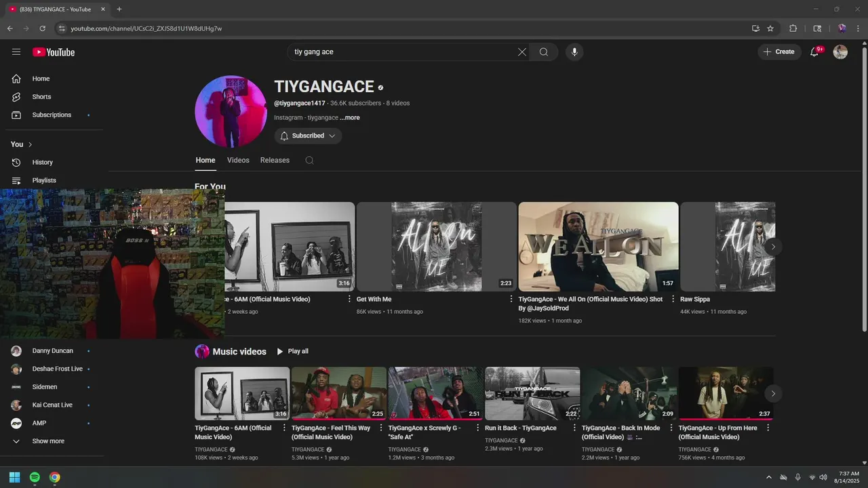Open options for Run it Back video
The image size is (868, 488).
tap(574, 428)
